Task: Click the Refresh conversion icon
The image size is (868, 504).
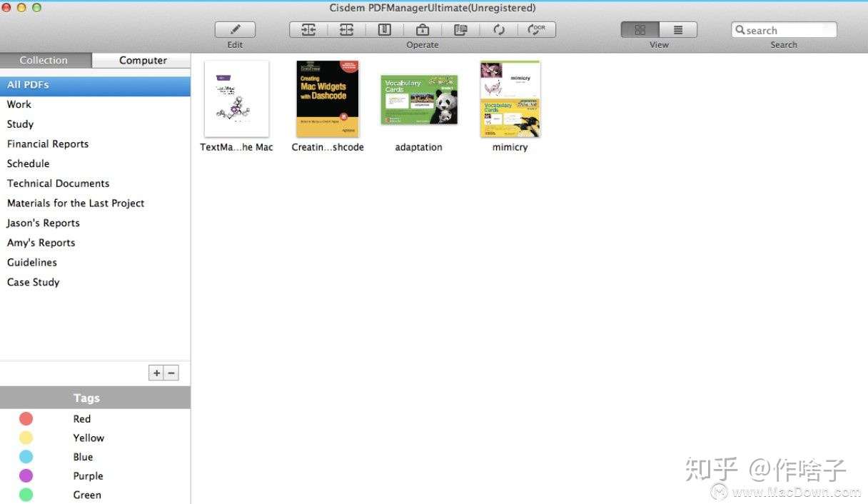Action: pyautogui.click(x=498, y=29)
